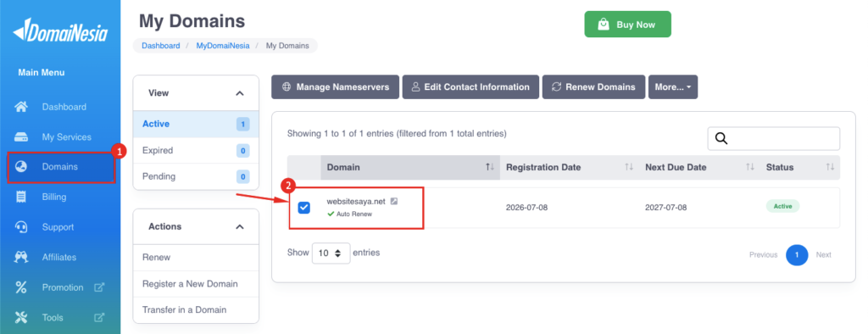Screen dimensions: 868x334
Task: Click the refresh icon on Renew Domains
Action: tap(556, 87)
